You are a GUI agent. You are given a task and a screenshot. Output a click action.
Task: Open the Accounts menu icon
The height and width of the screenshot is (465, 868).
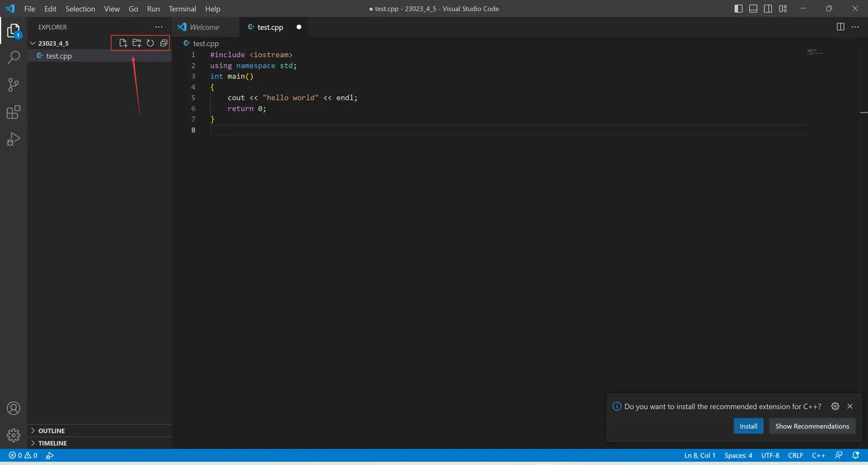[x=13, y=409]
